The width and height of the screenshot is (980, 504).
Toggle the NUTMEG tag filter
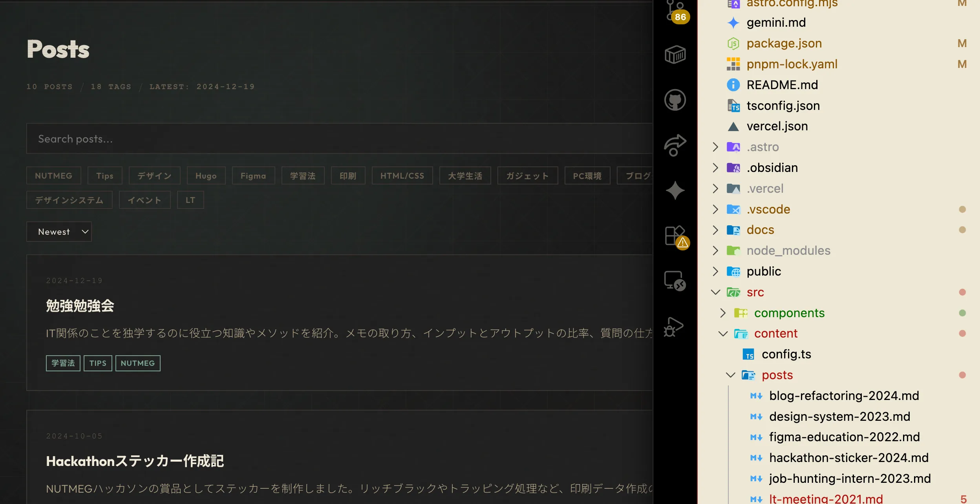click(54, 175)
